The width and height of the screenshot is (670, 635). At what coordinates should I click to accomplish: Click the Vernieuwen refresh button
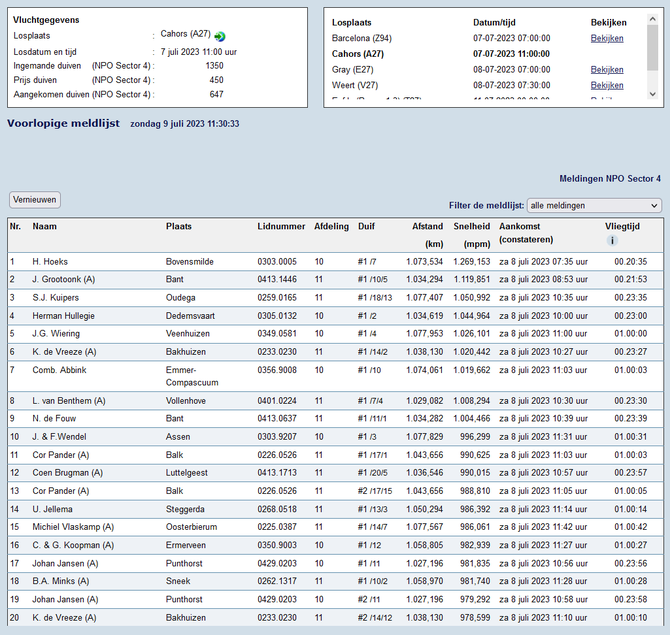point(35,200)
